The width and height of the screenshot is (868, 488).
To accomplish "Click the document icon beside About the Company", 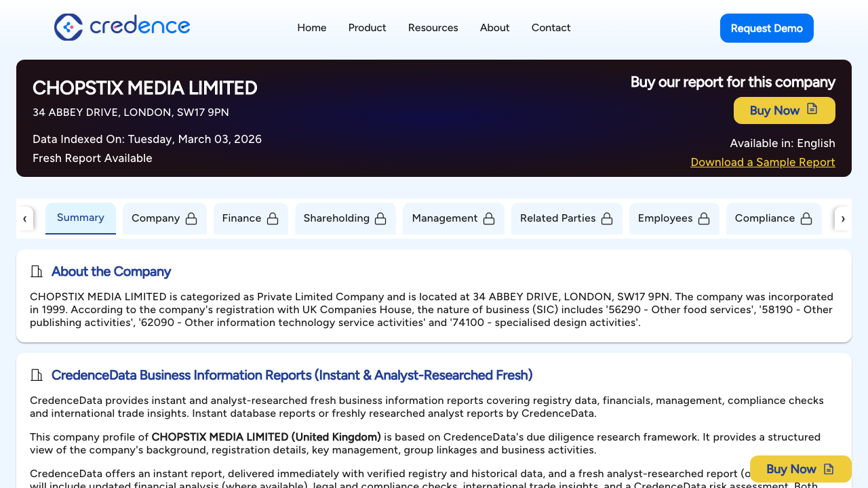I will pyautogui.click(x=36, y=271).
